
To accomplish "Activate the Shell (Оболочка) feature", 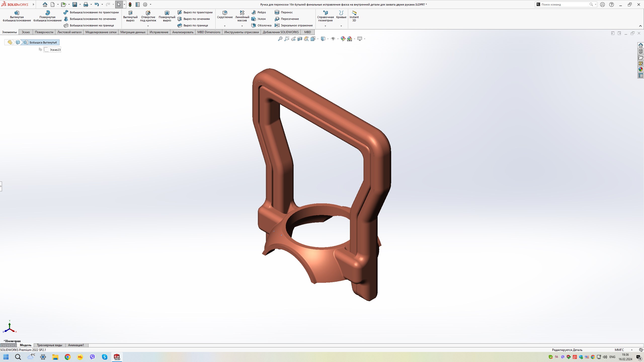I will tap(261, 25).
